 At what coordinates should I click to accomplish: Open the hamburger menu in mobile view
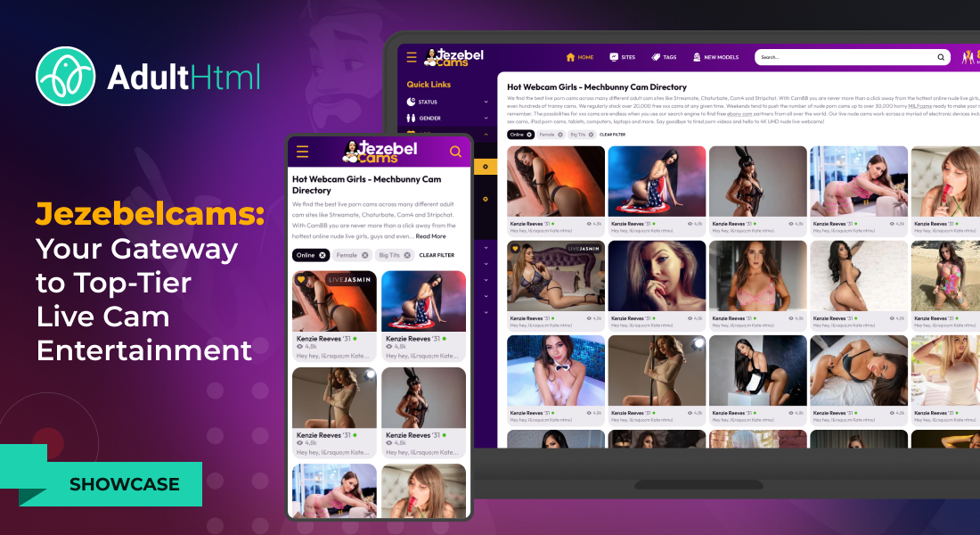click(303, 152)
